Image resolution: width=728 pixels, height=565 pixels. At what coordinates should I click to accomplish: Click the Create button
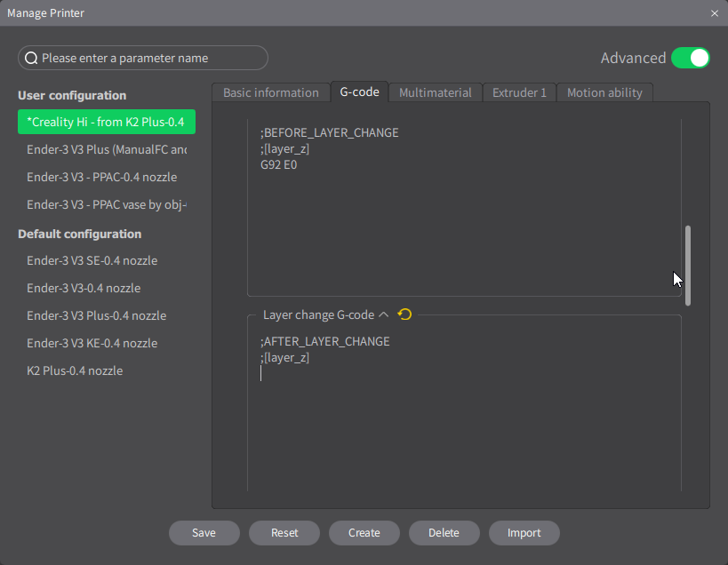[x=364, y=533]
